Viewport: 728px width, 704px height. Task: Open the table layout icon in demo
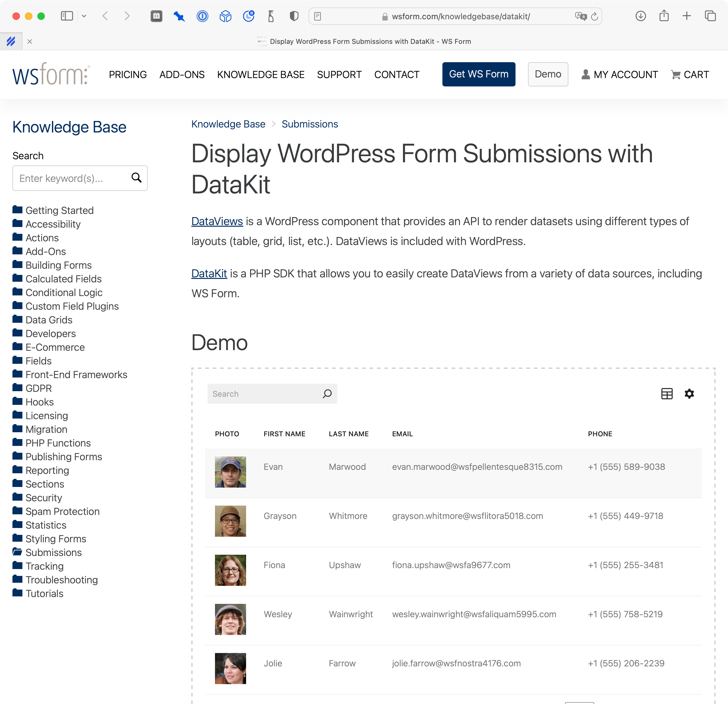pyautogui.click(x=667, y=394)
